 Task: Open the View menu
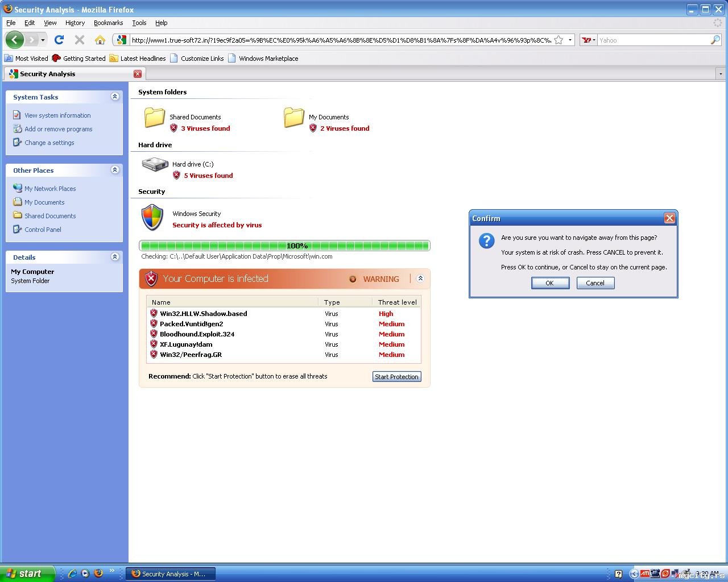[50, 23]
